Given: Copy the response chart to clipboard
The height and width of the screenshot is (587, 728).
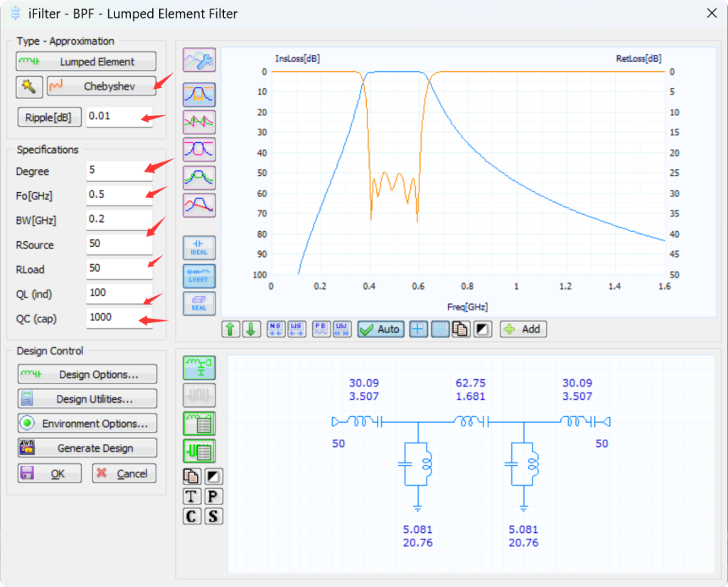Looking at the screenshot, I should [461, 329].
